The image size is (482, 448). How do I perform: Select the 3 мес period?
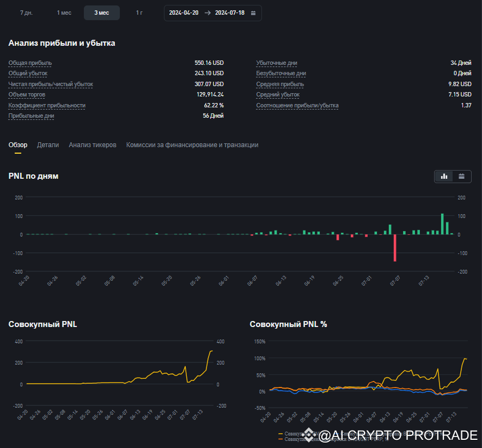pos(102,13)
